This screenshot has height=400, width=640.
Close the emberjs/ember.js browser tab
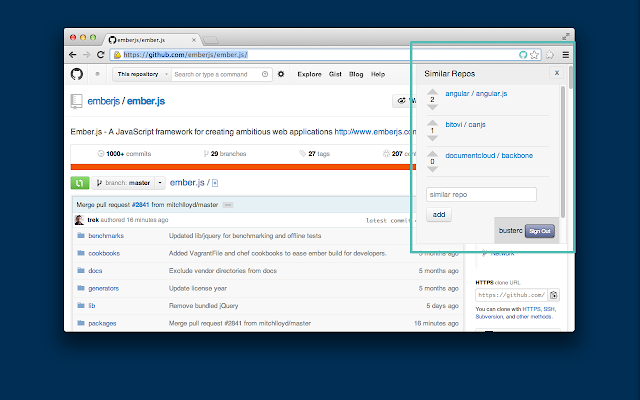point(194,40)
